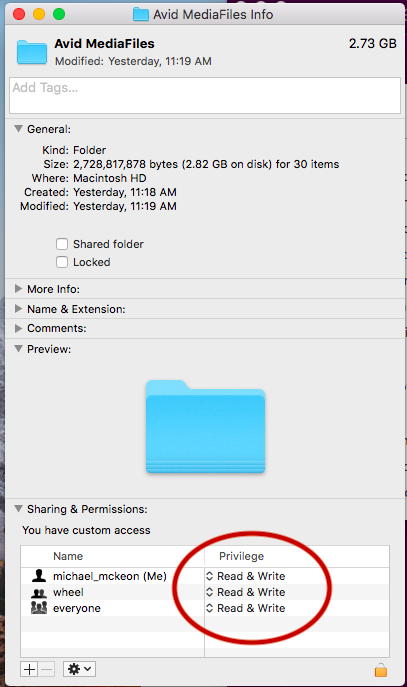The height and width of the screenshot is (687, 407).
Task: Open the privilege dropdown for everyone
Action: point(246,608)
